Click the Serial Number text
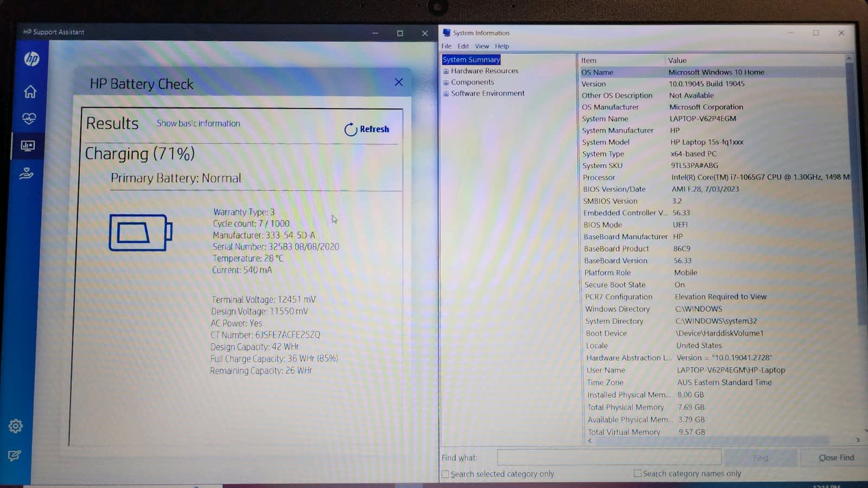This screenshot has width=868, height=488. 276,247
